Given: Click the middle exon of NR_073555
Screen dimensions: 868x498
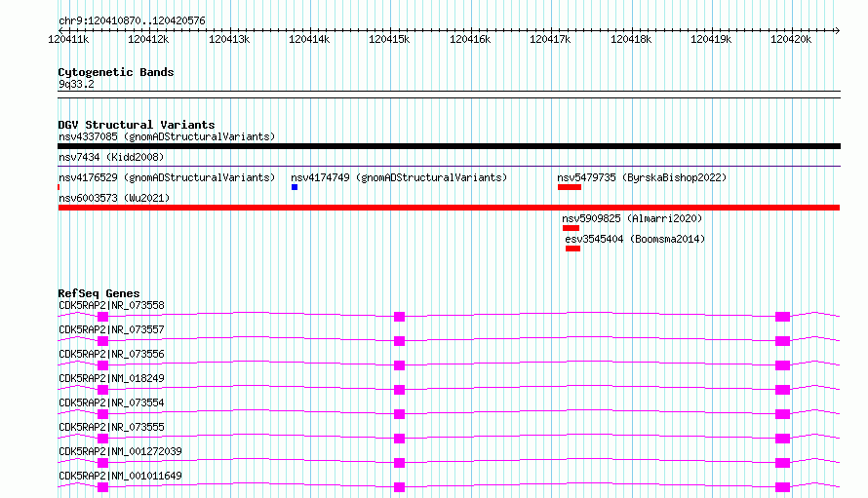Looking at the screenshot, I should 399,439.
